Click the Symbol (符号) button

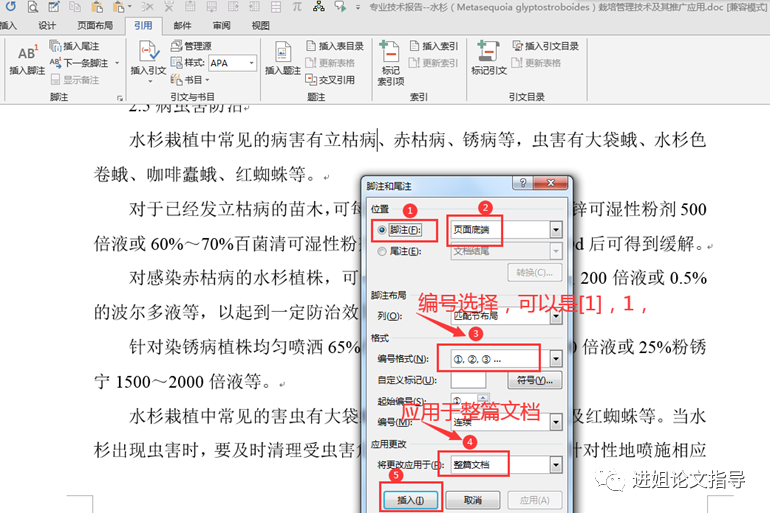point(534,380)
